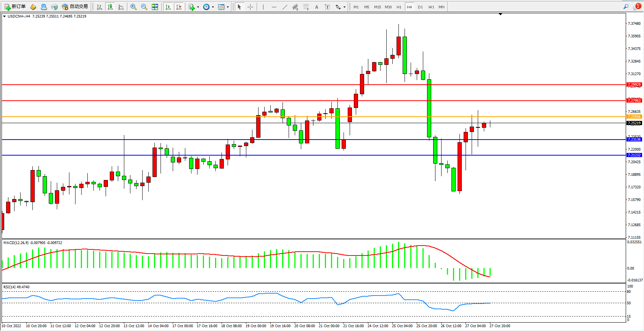The image size is (644, 331).
Task: Click the search magnifier icon at top right
Action: point(626,7)
